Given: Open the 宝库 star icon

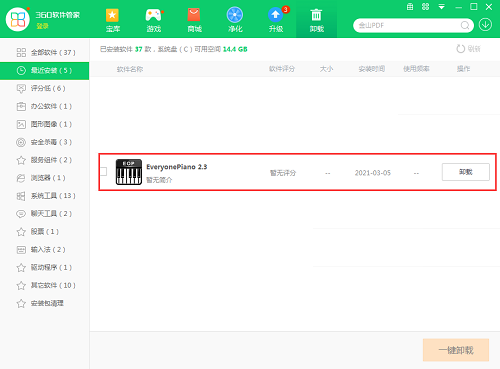Looking at the screenshot, I should 112,15.
